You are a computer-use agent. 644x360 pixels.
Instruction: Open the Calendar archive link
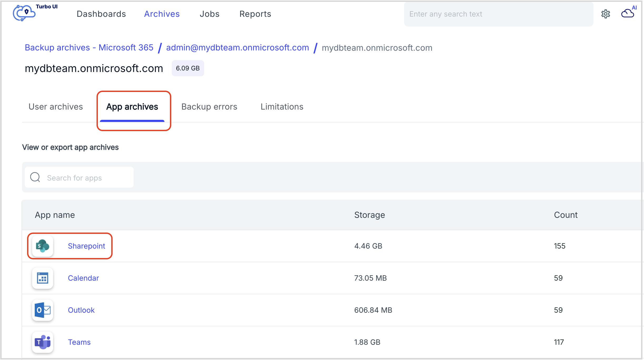point(83,278)
